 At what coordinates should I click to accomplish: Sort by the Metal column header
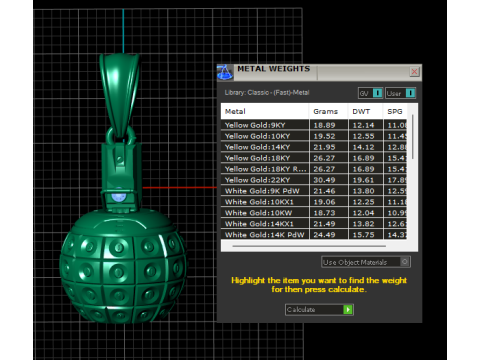coord(265,111)
